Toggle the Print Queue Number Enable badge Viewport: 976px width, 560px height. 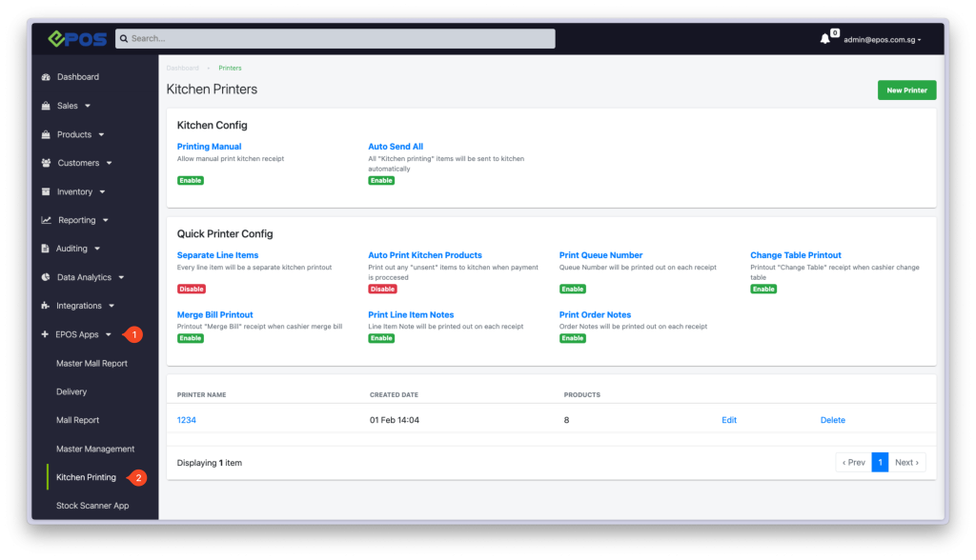coord(572,289)
